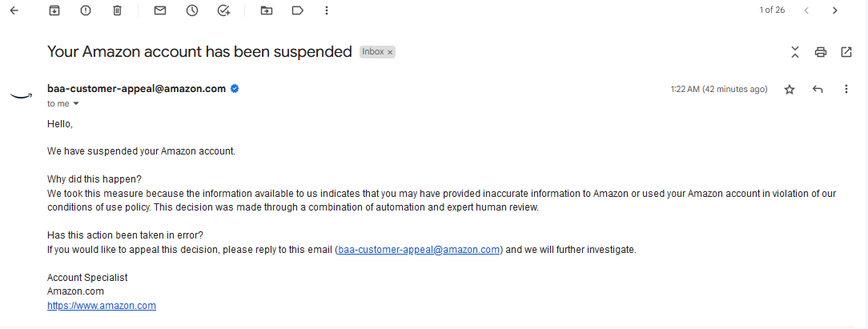This screenshot has height=329, width=868.
Task: Snooze this email with clock icon
Action: tap(192, 10)
